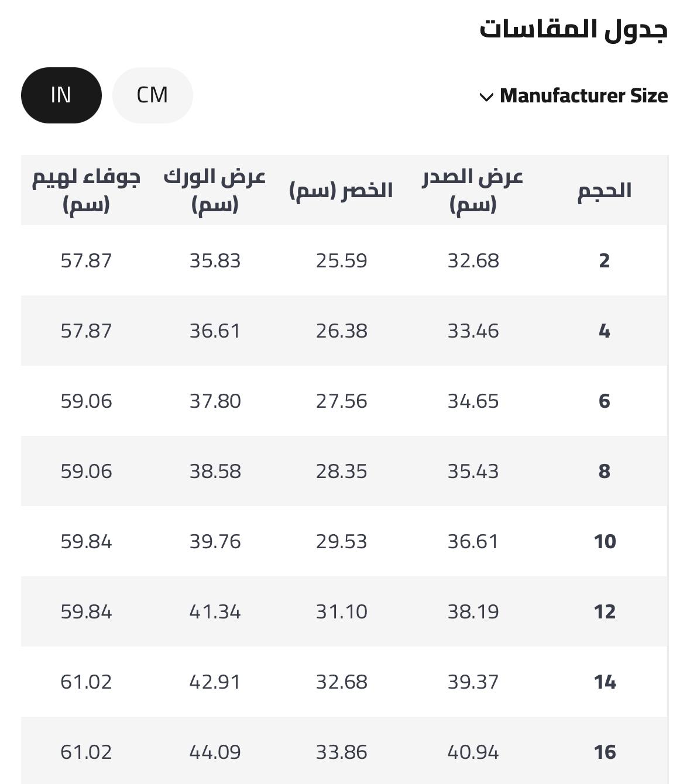Click the جوفاء لهيم column header
This screenshot has height=784, width=690.
click(86, 190)
